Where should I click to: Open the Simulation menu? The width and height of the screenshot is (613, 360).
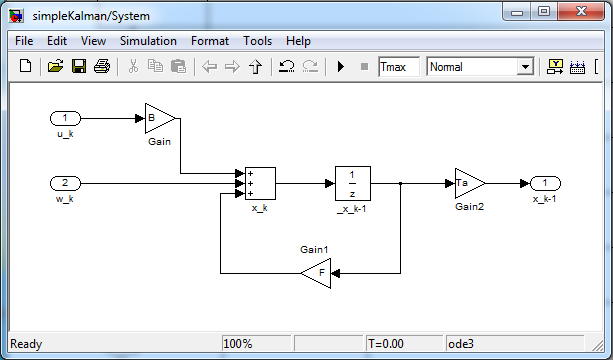coord(148,41)
